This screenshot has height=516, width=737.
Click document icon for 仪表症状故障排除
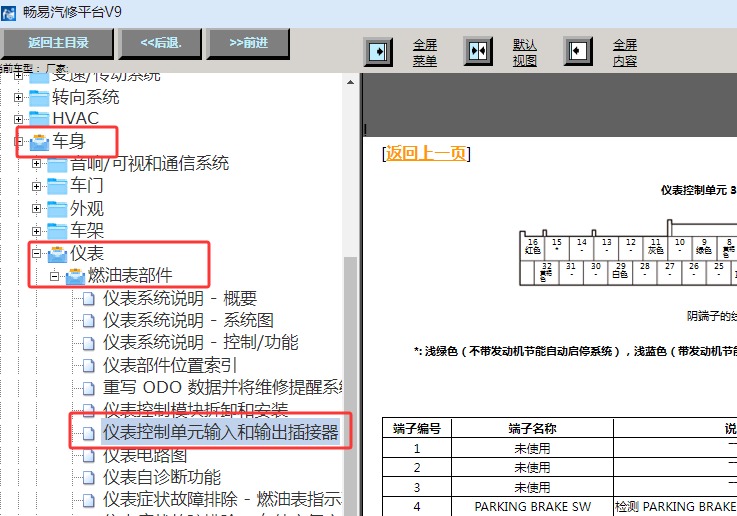click(88, 500)
